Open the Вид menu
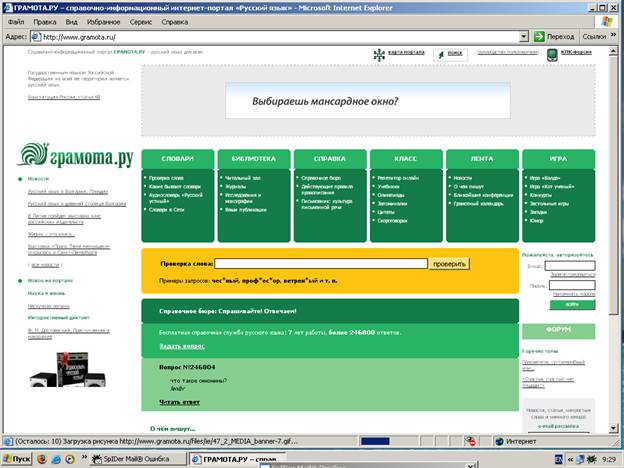The image size is (624, 468). point(72,22)
